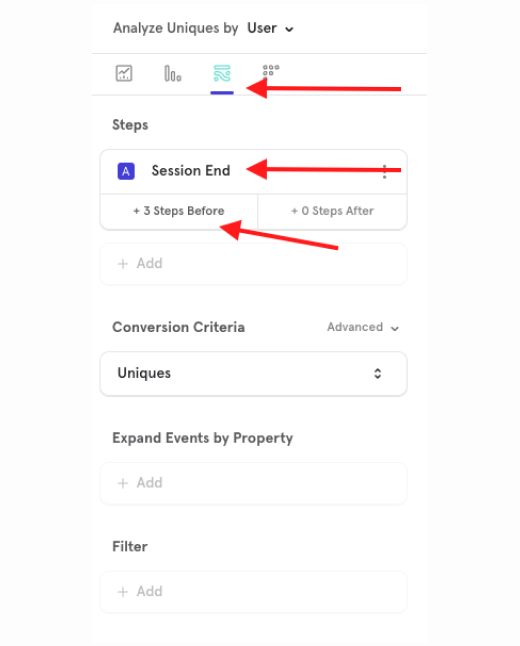Click plus icon in Steps Add row
Screen dimensions: 520x646
[x=123, y=264]
